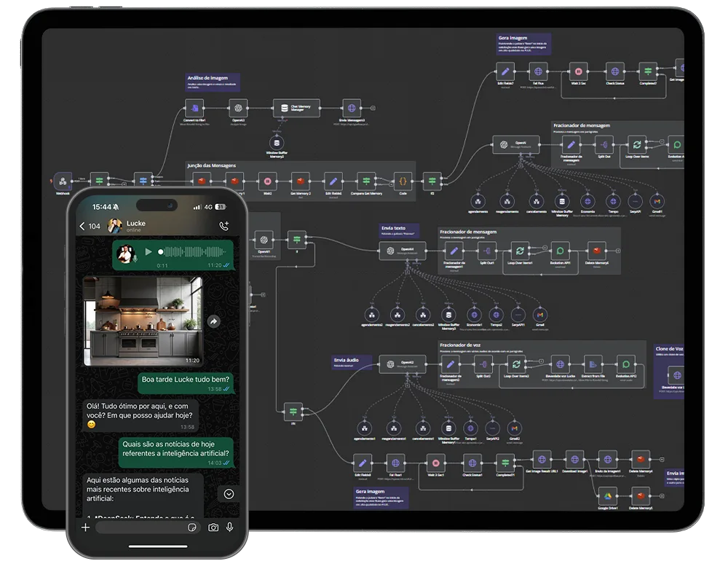Select the Delete Memory6 node
Viewport: 728px width, 561px height.
(x=597, y=250)
